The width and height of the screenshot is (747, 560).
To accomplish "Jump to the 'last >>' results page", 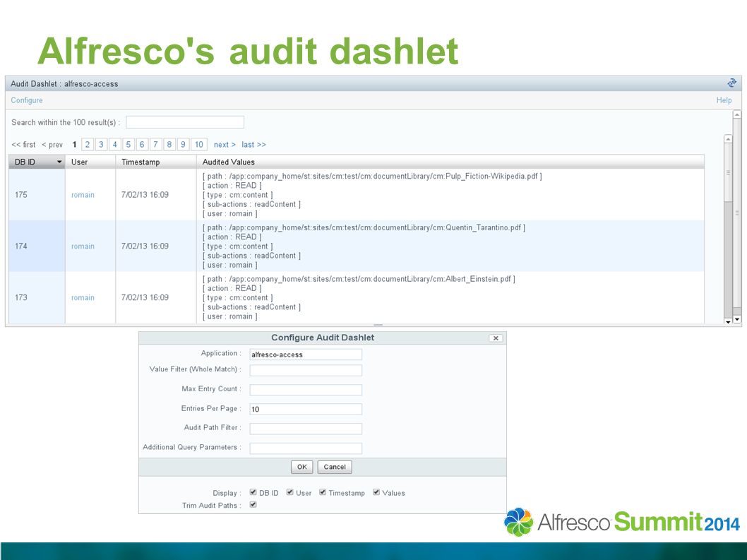I will point(253,144).
